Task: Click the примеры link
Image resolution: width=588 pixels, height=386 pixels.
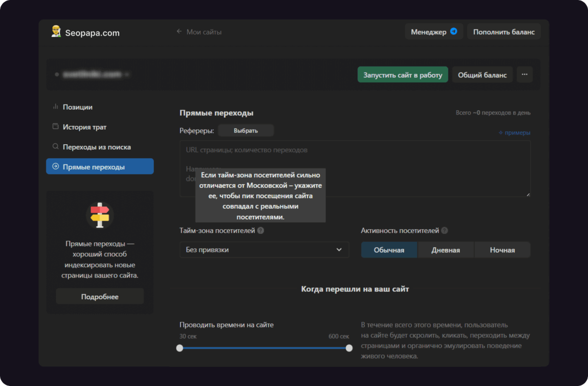Action: [x=514, y=133]
